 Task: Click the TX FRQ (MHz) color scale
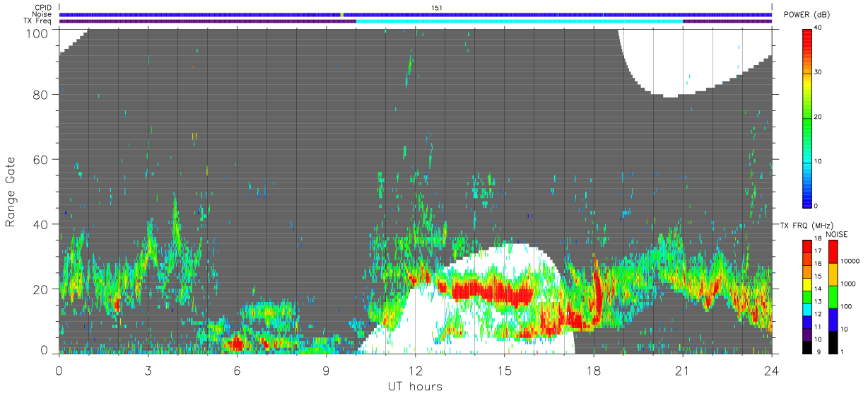coord(807,296)
